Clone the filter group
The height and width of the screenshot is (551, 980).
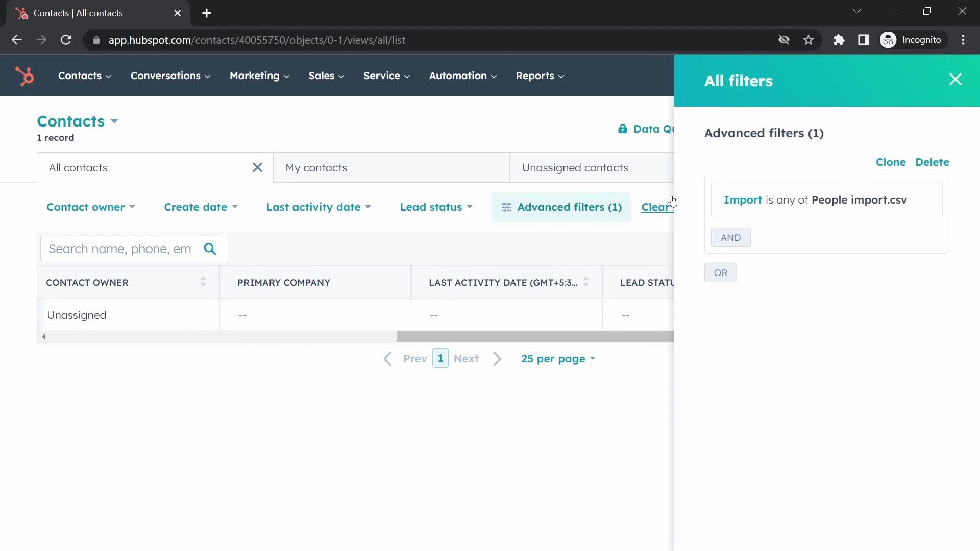891,162
